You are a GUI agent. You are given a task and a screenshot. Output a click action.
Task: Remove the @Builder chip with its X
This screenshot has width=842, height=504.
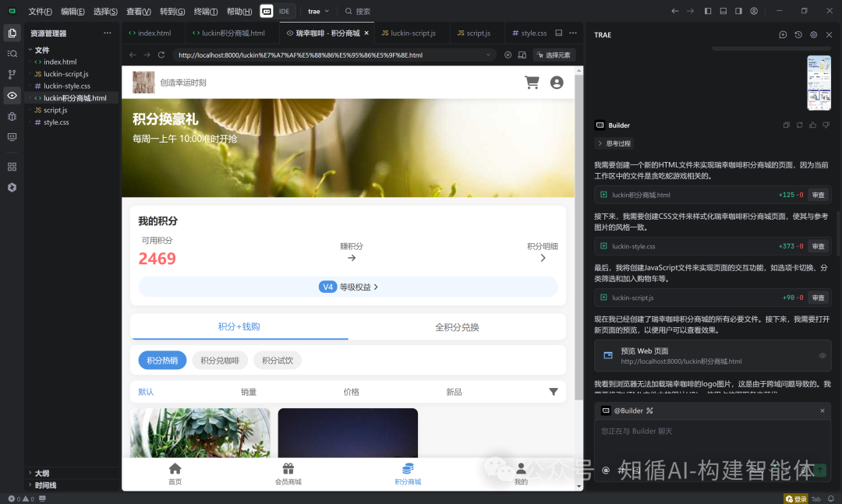tap(823, 411)
